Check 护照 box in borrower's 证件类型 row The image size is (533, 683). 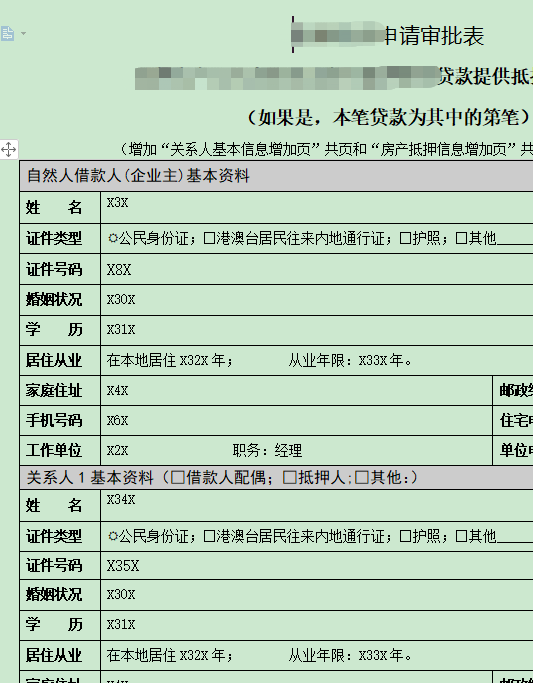[x=405, y=238]
